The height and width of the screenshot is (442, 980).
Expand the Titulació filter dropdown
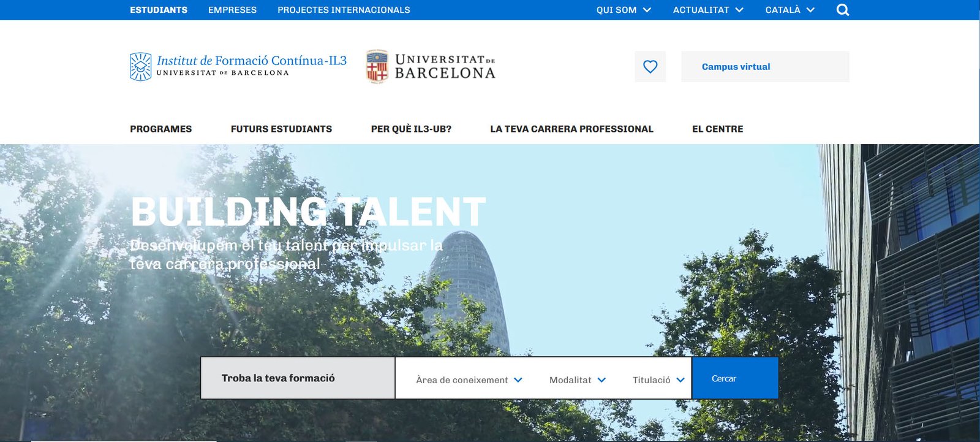[x=658, y=380]
